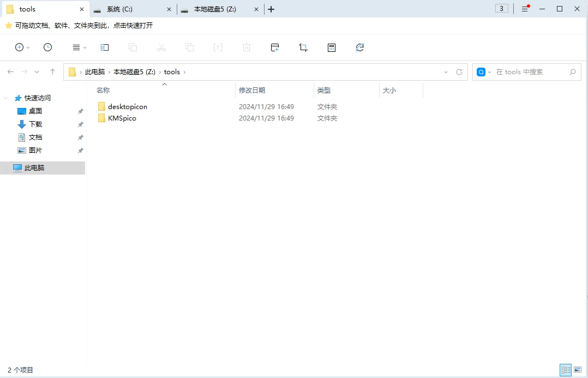Switch to details view in the status bar
Screen dimensions: 588x378
point(566,370)
